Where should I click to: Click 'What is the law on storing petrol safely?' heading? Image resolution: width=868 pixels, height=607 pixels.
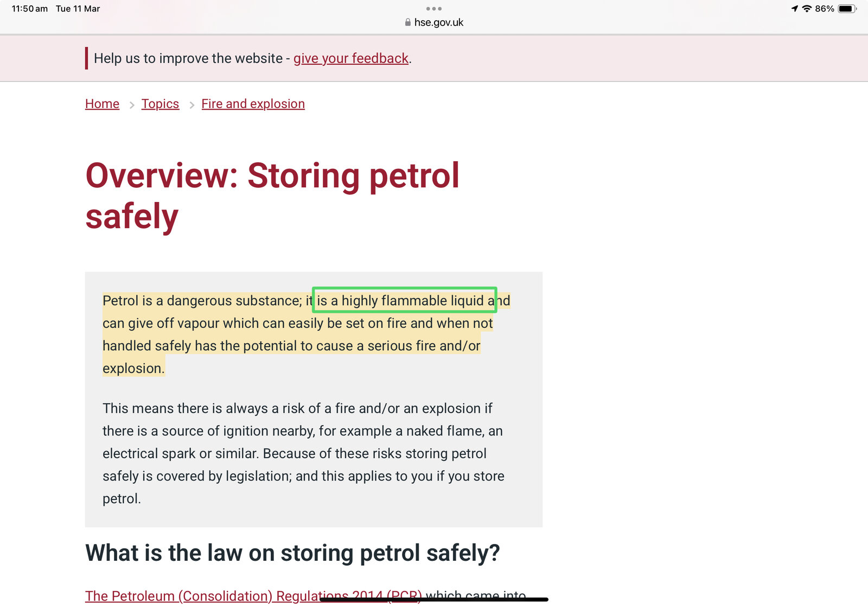click(x=292, y=553)
